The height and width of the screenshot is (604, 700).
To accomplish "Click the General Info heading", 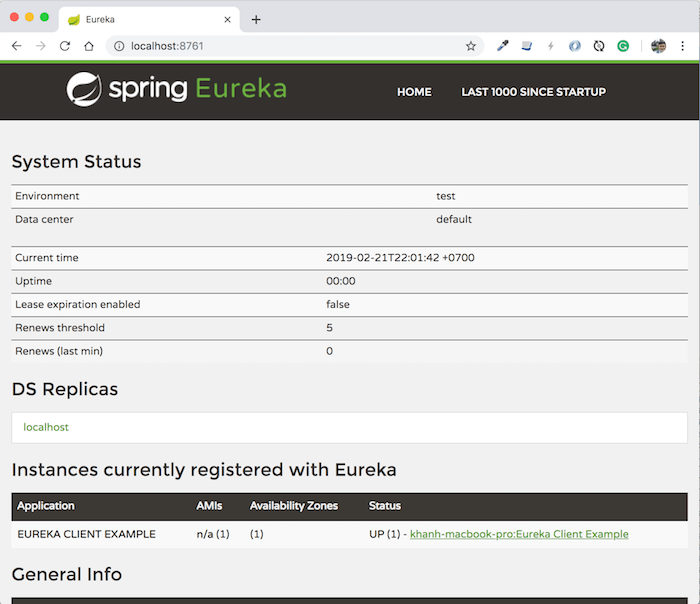I will pos(67,574).
